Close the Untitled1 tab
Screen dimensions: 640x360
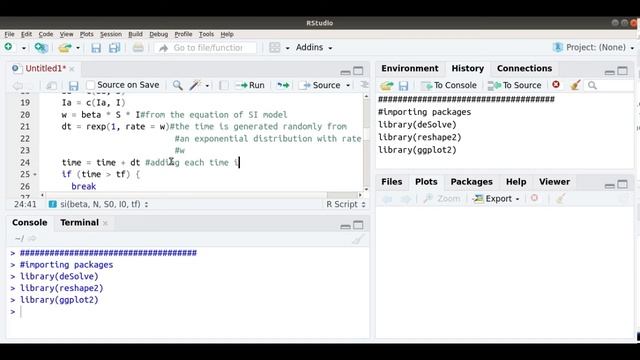click(72, 69)
